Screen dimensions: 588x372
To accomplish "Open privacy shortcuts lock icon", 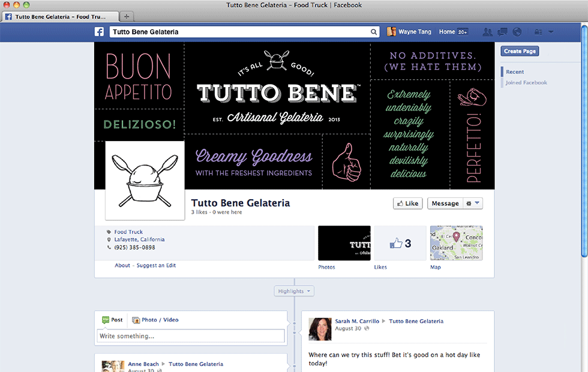I will tap(538, 32).
